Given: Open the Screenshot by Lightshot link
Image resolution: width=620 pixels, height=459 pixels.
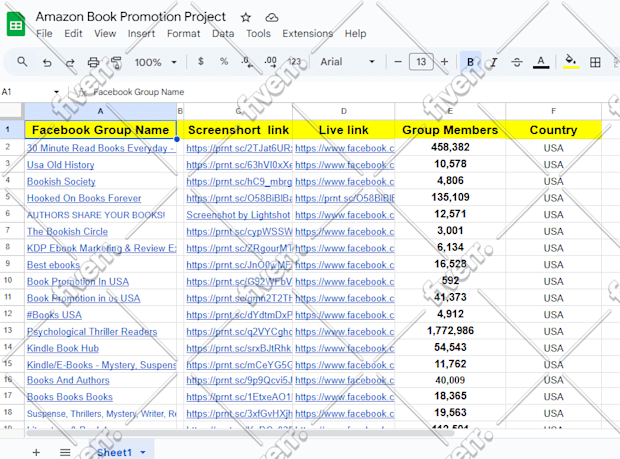Looking at the screenshot, I should point(238,215).
